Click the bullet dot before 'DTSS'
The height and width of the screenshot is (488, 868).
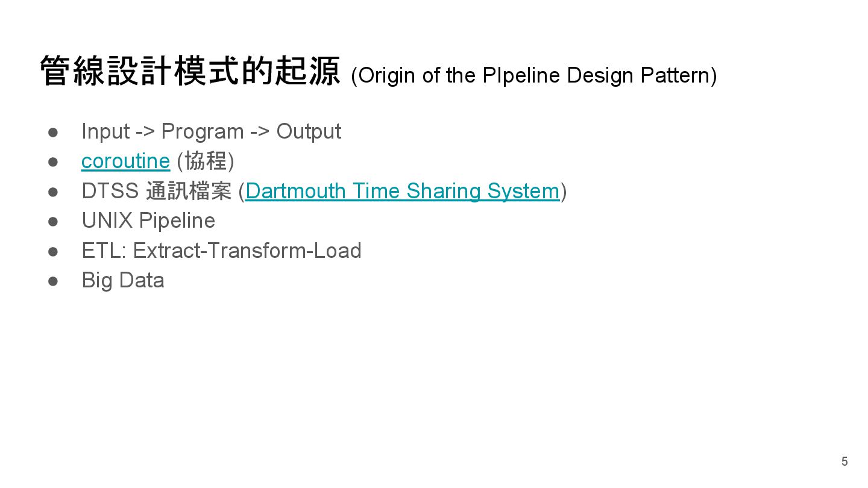(x=53, y=192)
